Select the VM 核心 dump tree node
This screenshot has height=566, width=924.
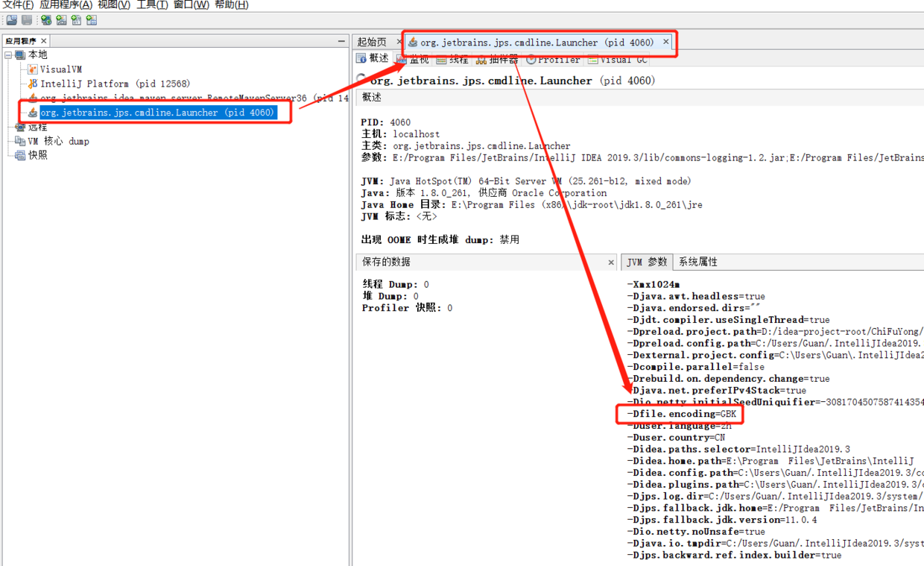[x=59, y=141]
